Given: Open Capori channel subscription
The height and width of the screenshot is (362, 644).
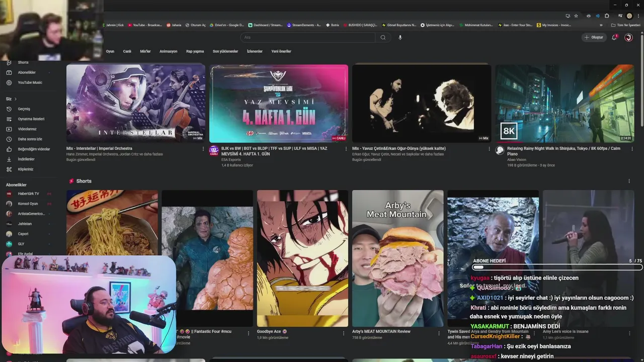Looking at the screenshot, I should (x=23, y=234).
